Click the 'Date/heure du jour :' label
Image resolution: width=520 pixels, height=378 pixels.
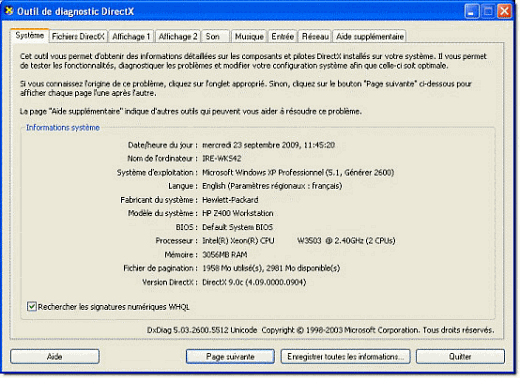163,145
